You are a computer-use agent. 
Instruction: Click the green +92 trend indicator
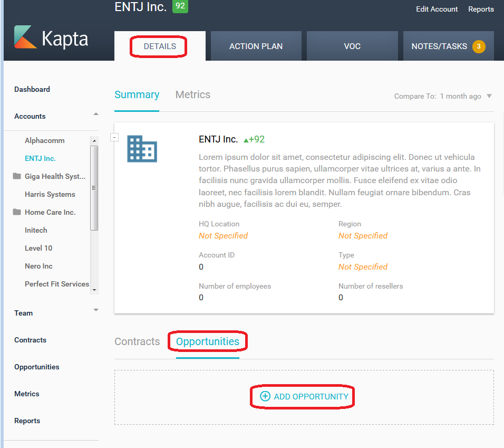(x=254, y=139)
